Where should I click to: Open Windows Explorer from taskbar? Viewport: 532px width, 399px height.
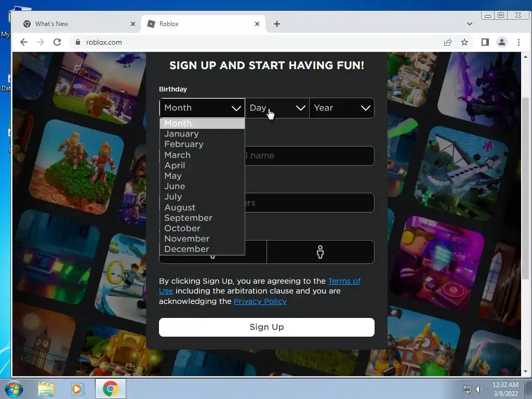point(46,389)
